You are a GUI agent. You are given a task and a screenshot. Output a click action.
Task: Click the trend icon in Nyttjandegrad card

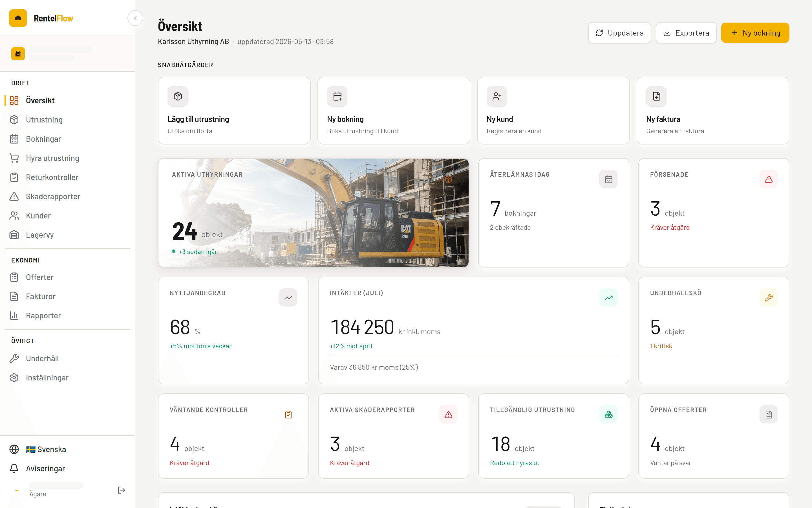288,297
